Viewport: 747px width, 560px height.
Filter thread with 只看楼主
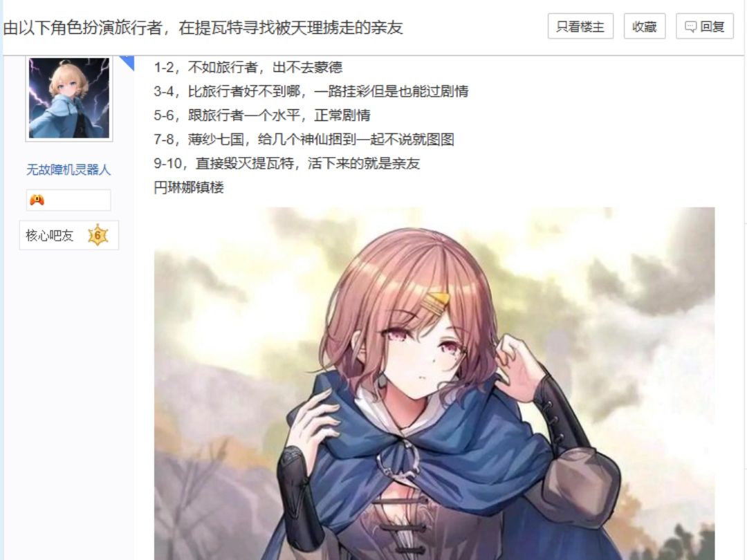tap(580, 27)
